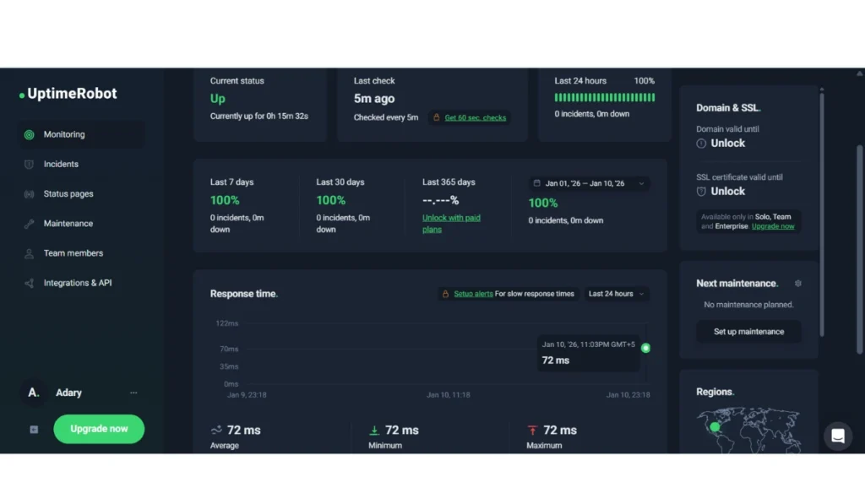Click the Upgrade now green button
Image resolution: width=865 pixels, height=504 pixels.
[x=99, y=429]
